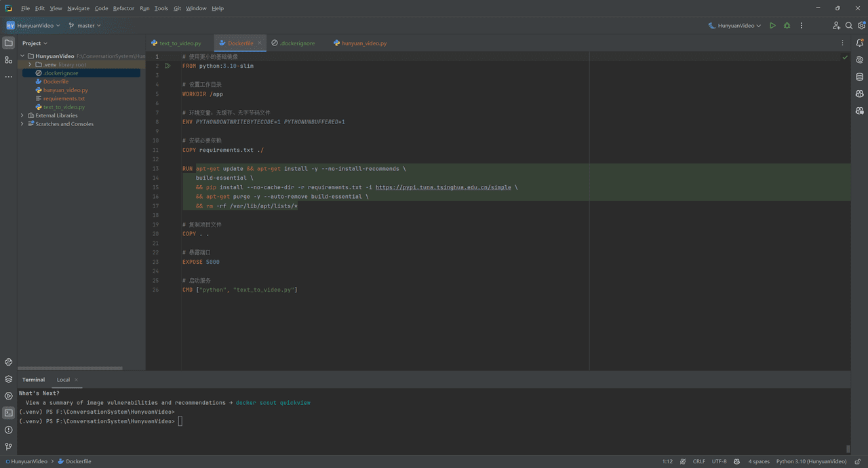Click the project tree horizontal scrollbar
Image resolution: width=868 pixels, height=468 pixels.
[70, 368]
